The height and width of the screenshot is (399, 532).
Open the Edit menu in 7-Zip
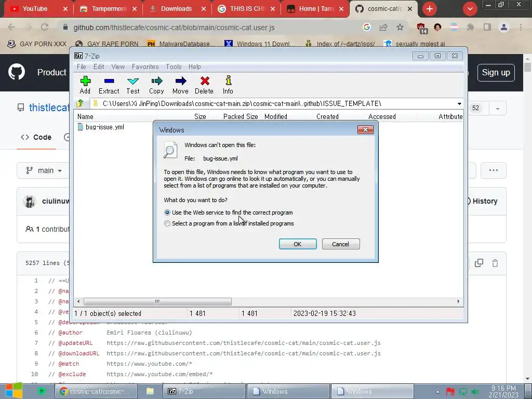[99, 66]
